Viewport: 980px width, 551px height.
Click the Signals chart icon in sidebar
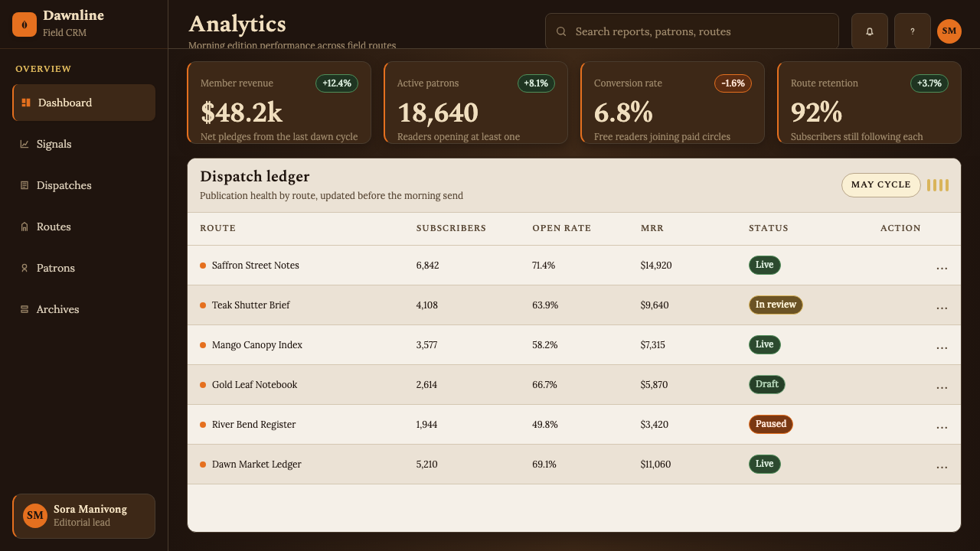click(x=24, y=144)
